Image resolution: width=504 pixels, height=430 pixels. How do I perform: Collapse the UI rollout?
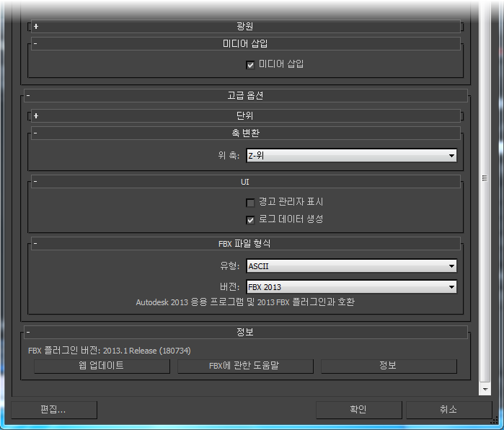point(246,182)
